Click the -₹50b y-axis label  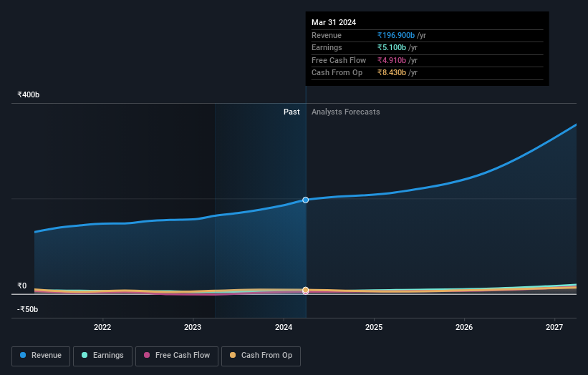click(x=27, y=309)
